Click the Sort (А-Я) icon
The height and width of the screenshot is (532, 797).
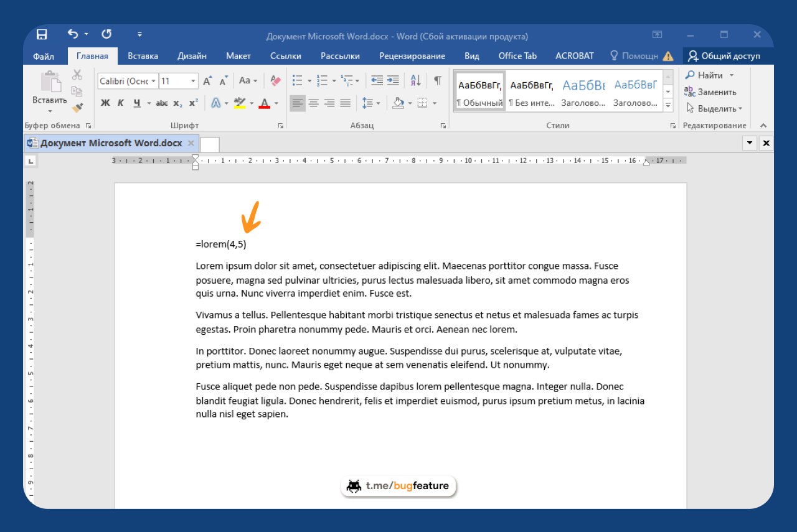pyautogui.click(x=416, y=81)
